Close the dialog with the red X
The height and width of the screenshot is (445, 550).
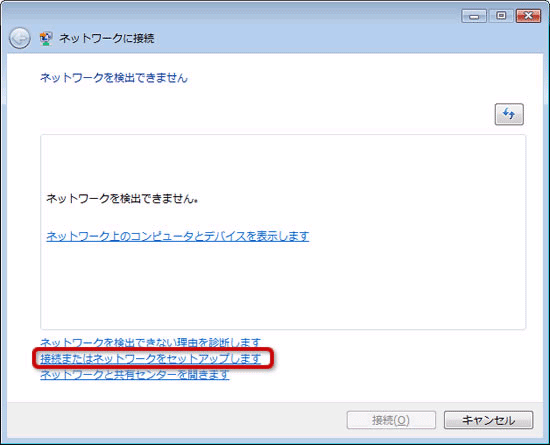(x=528, y=16)
